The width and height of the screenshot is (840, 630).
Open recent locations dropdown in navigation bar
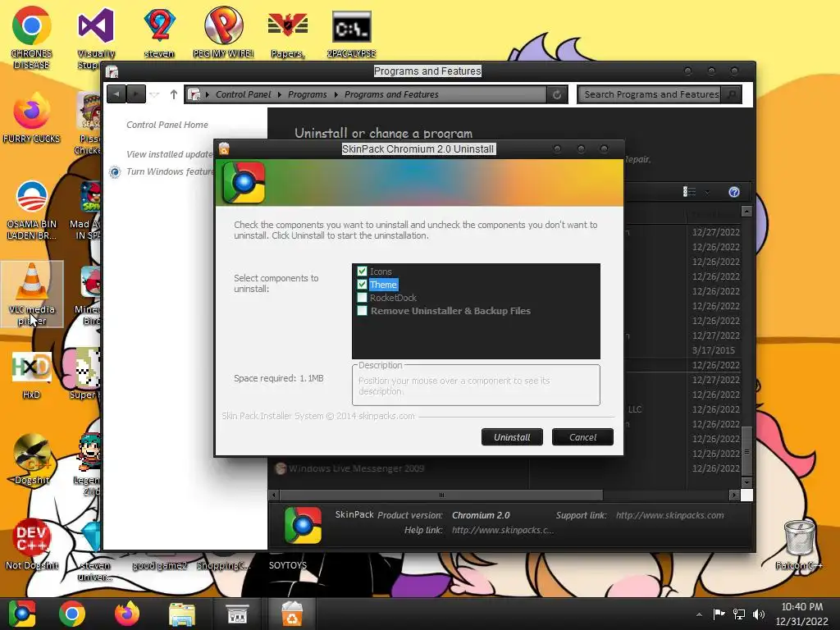154,94
